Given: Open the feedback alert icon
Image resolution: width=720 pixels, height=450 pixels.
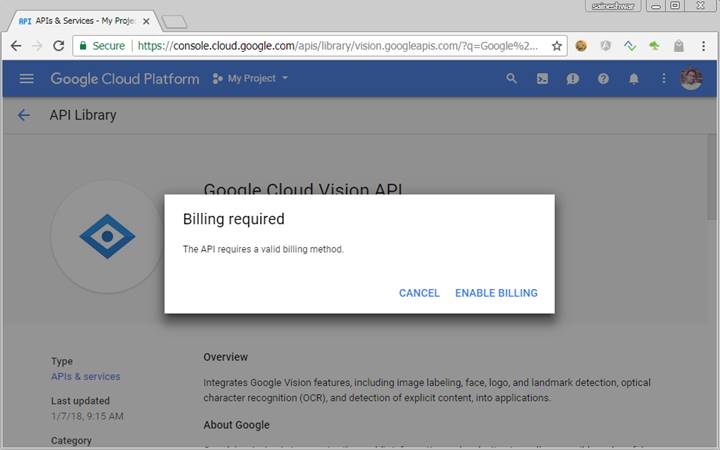Looking at the screenshot, I should pos(572,78).
